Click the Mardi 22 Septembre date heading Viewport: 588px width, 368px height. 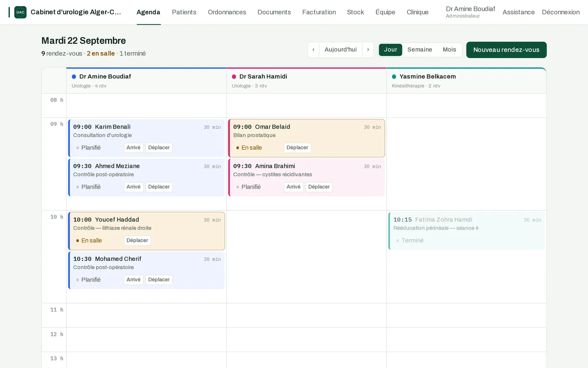point(84,41)
